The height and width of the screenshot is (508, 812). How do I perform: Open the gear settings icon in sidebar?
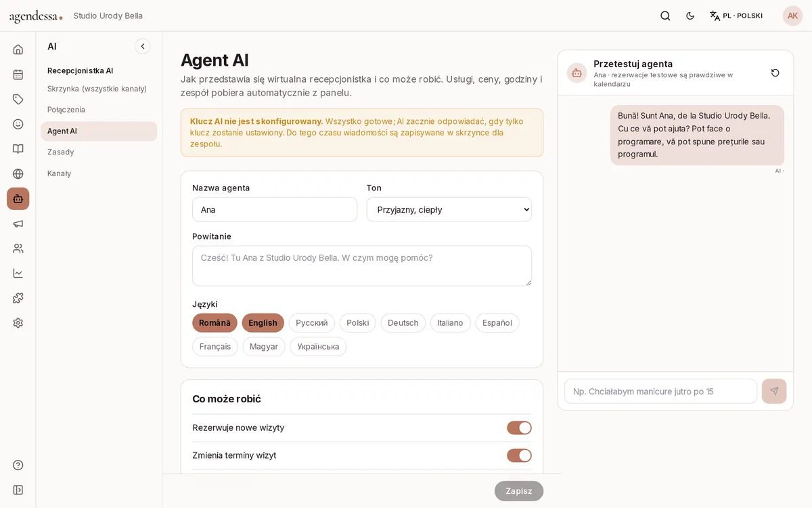(x=18, y=323)
